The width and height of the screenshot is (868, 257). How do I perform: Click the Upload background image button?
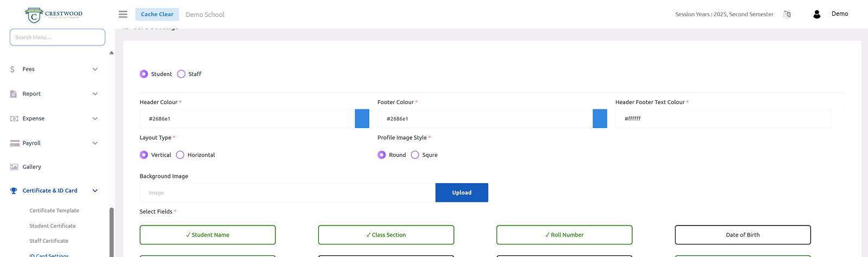[x=461, y=193]
